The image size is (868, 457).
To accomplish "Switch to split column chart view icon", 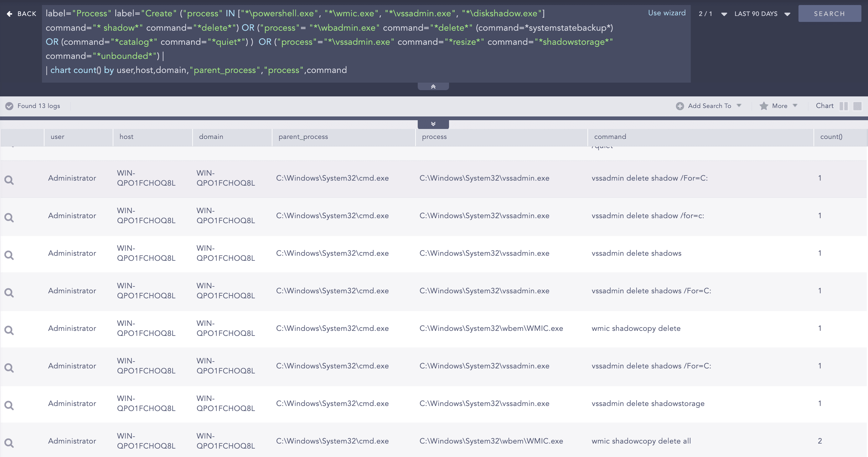I will (x=843, y=106).
